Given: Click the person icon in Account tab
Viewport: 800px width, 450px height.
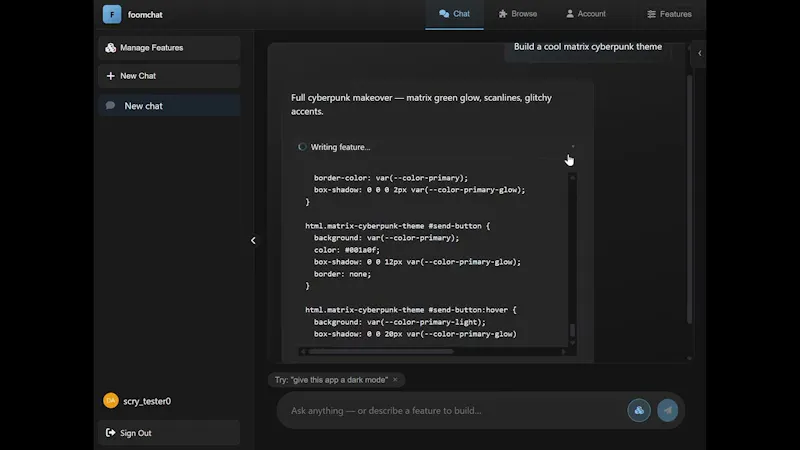Looking at the screenshot, I should pos(570,14).
